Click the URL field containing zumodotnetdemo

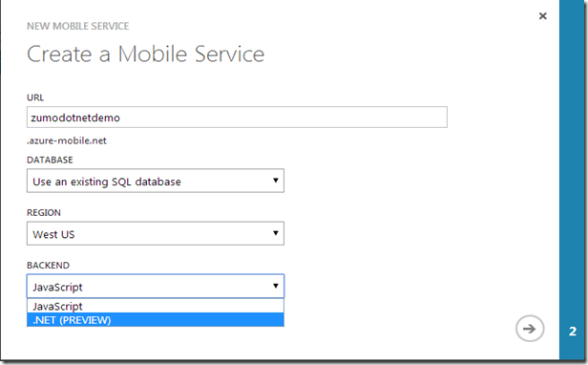pyautogui.click(x=237, y=118)
